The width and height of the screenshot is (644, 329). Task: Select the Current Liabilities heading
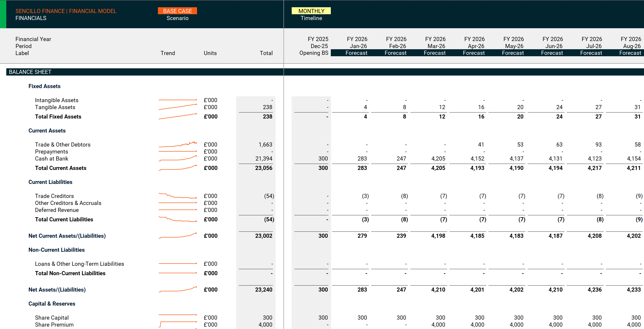tap(50, 182)
